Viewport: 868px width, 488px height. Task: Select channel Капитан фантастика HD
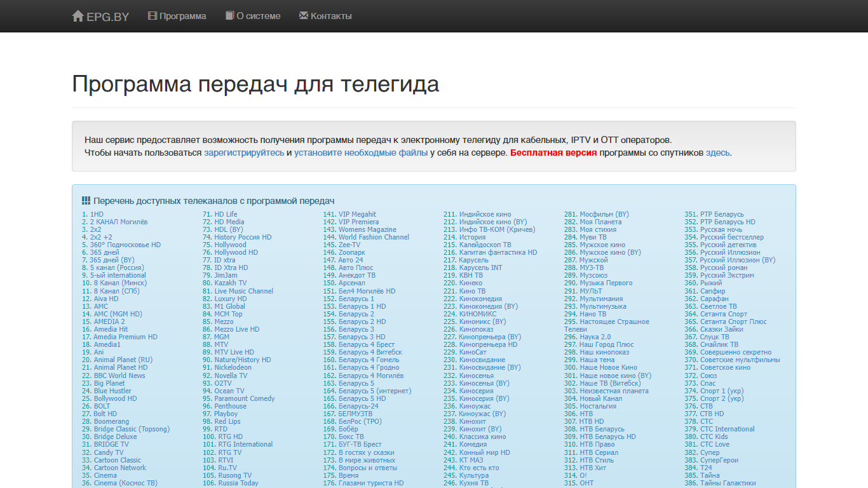(498, 253)
